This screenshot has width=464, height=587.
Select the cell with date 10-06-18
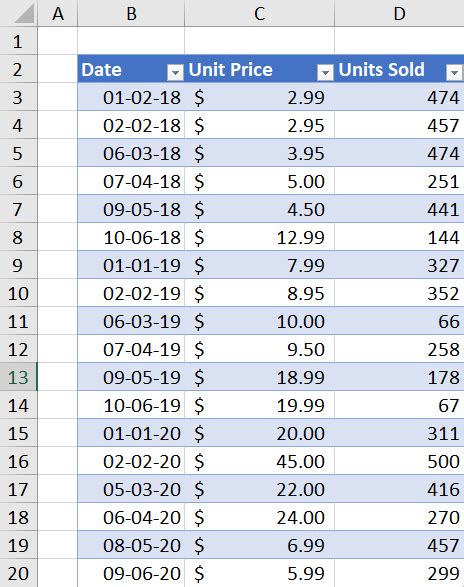point(131,237)
